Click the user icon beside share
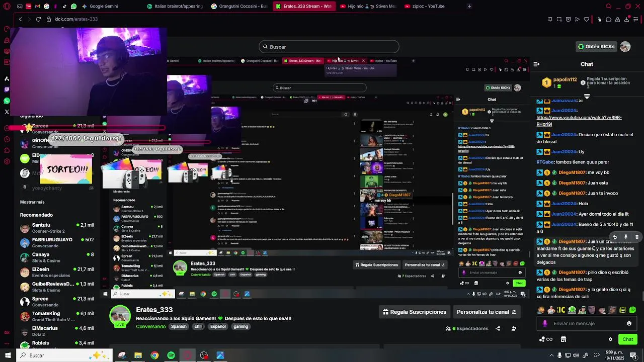Viewport: 644px width, 362px height. tap(514, 328)
